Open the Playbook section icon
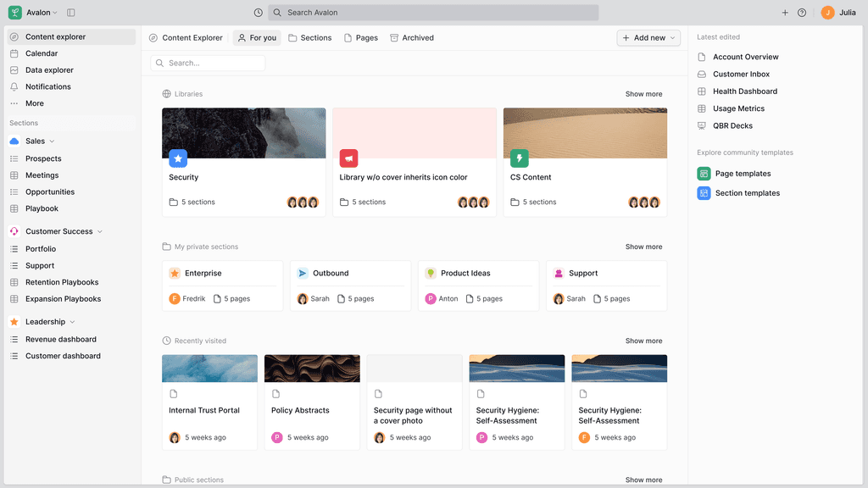Image resolution: width=868 pixels, height=488 pixels. coord(14,208)
